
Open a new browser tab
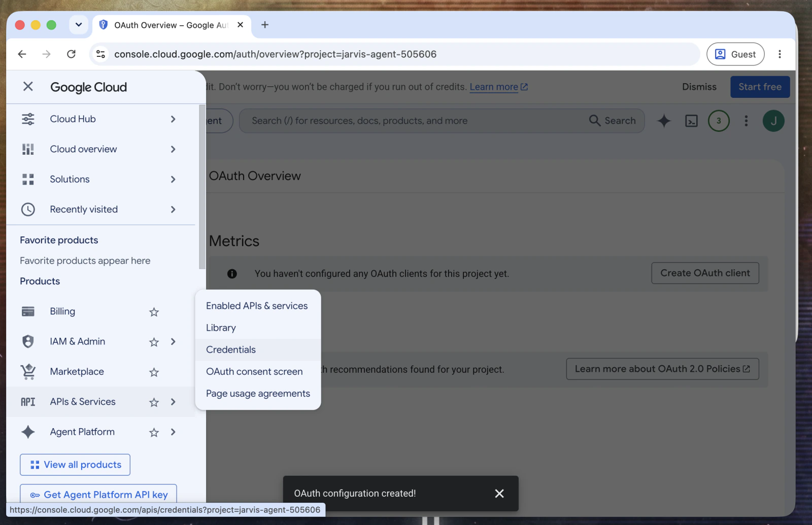tap(265, 25)
